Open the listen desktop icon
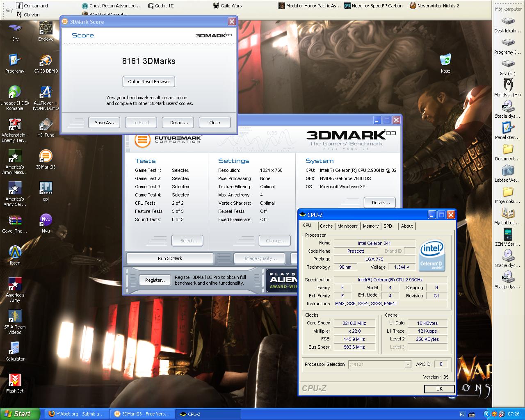This screenshot has width=525, height=420. coord(15,255)
